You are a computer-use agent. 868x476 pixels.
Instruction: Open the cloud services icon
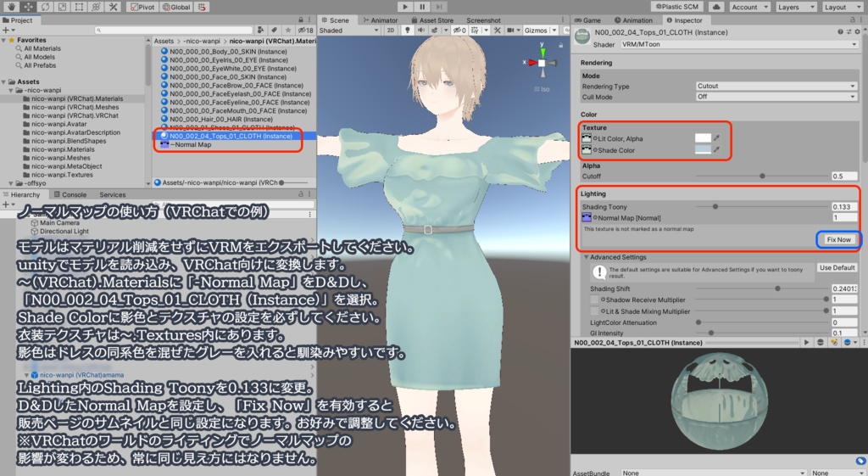point(716,7)
